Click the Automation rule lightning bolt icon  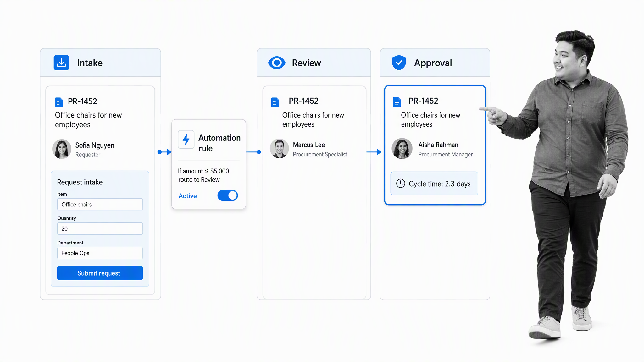click(186, 140)
